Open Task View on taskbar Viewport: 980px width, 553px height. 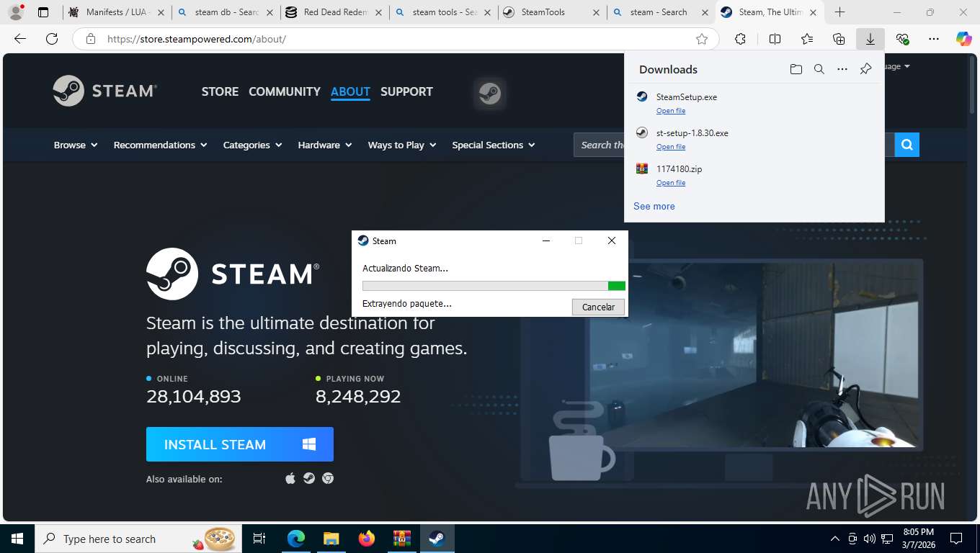(x=259, y=539)
